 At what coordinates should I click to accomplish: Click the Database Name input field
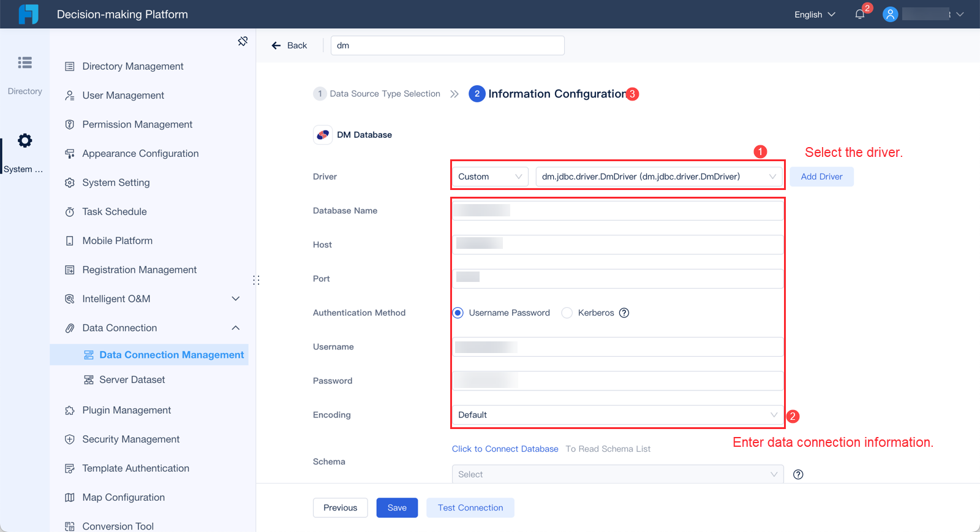(618, 211)
